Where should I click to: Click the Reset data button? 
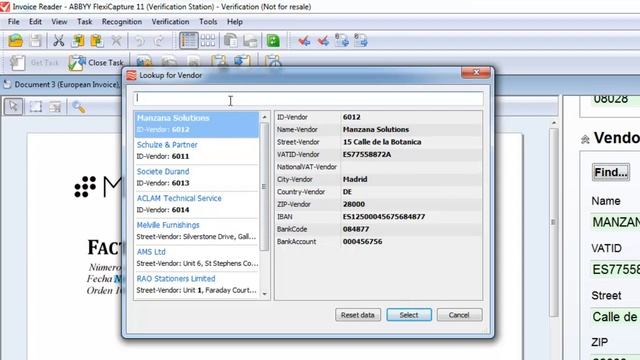(358, 315)
